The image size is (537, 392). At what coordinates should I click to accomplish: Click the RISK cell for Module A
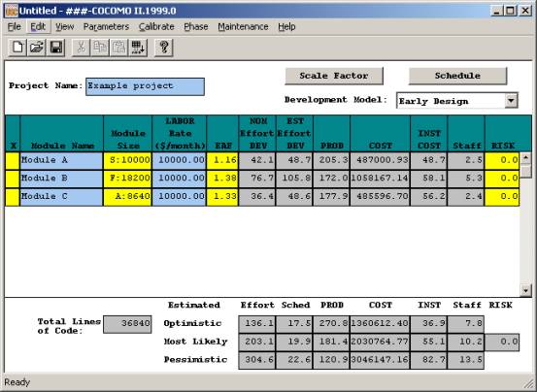click(502, 160)
